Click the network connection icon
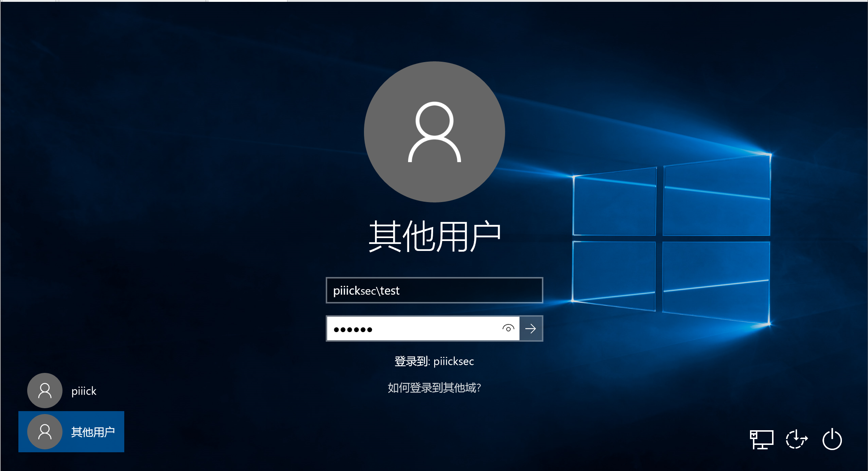The height and width of the screenshot is (471, 868). coord(761,439)
